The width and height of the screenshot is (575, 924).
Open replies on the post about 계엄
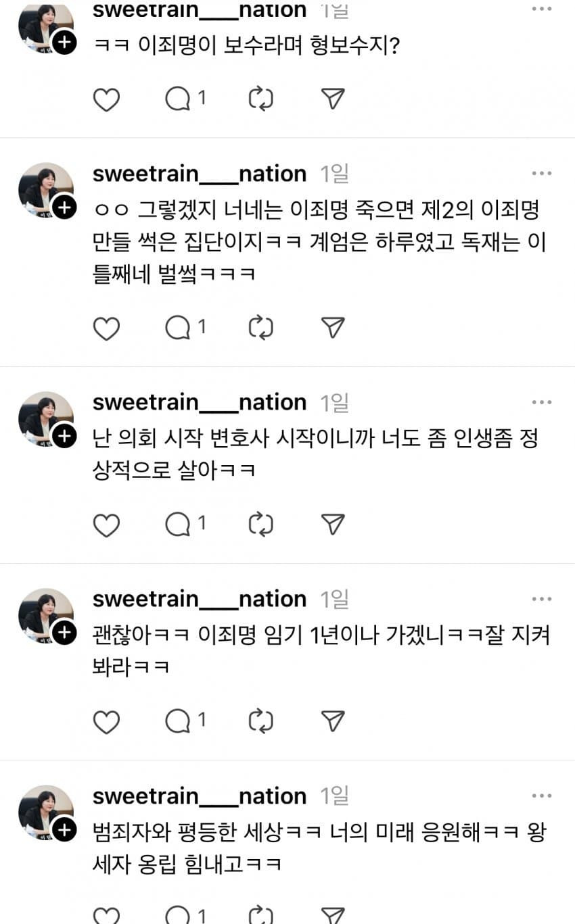tap(179, 328)
